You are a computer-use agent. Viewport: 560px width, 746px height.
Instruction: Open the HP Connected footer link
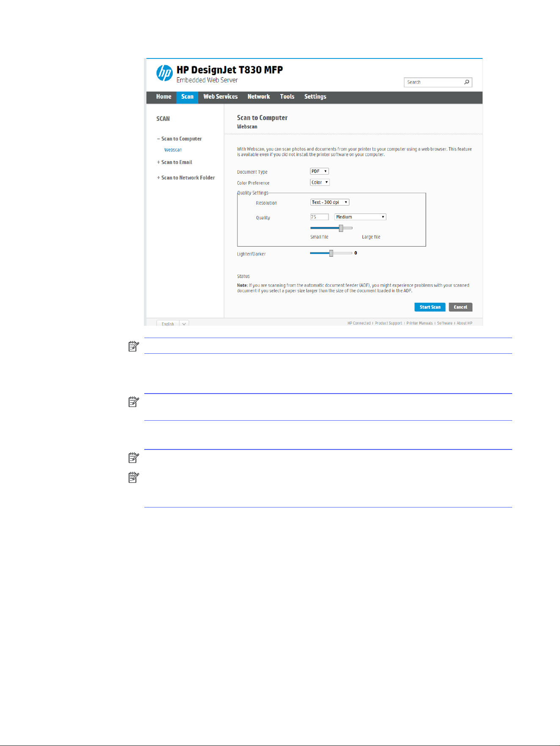359,323
